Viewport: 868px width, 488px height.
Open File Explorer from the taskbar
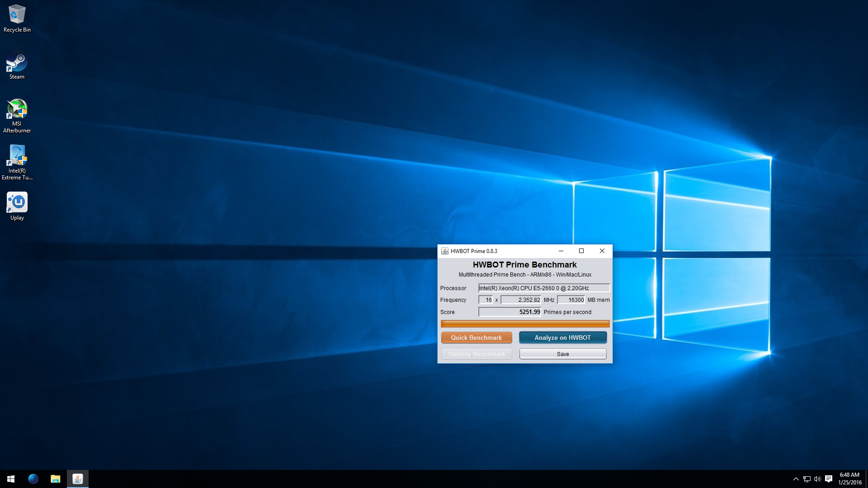pyautogui.click(x=55, y=479)
